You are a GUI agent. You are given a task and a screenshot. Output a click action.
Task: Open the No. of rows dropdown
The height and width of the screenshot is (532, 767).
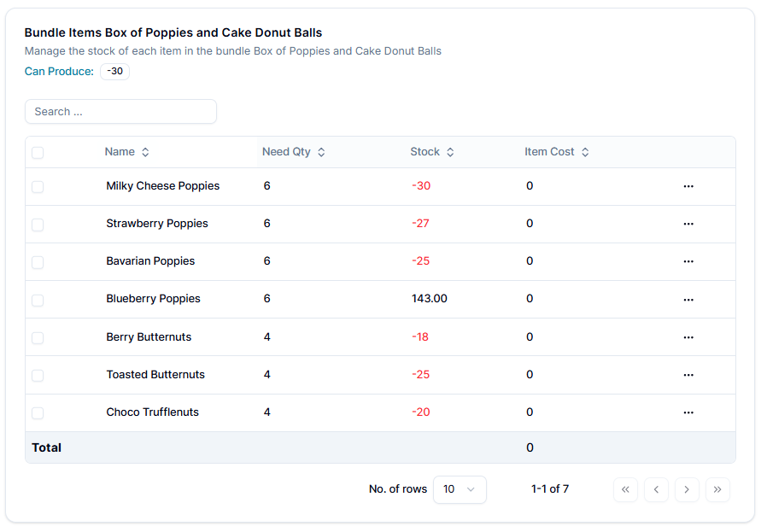(460, 489)
